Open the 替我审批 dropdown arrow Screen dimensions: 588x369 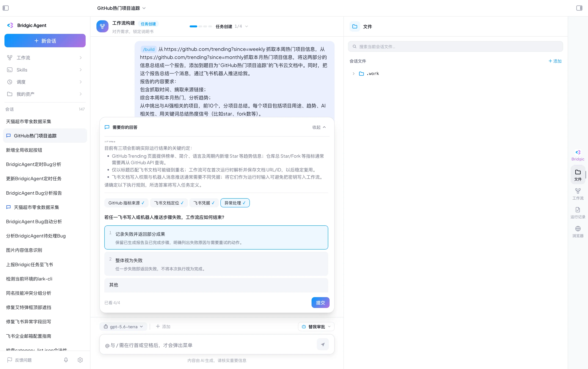pos(329,327)
